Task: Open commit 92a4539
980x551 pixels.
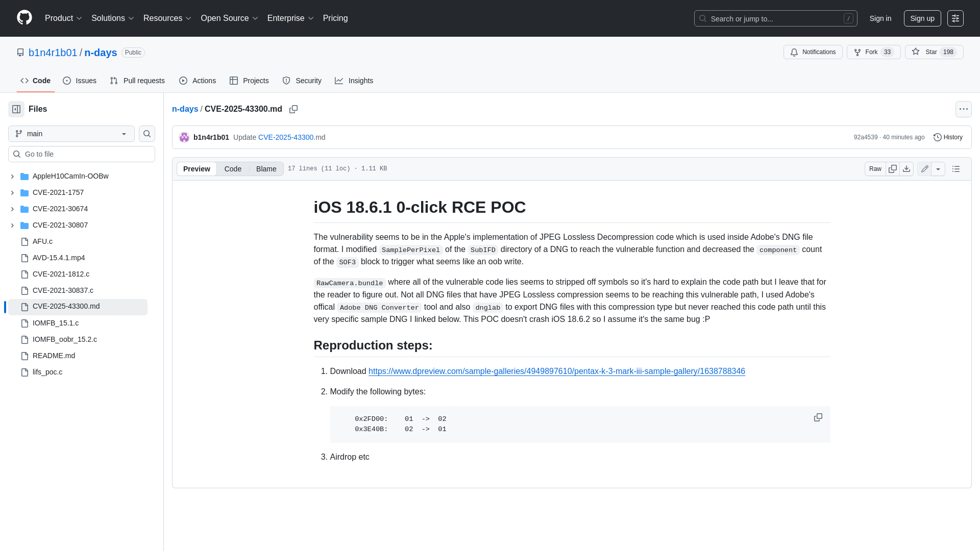Action: (866, 137)
